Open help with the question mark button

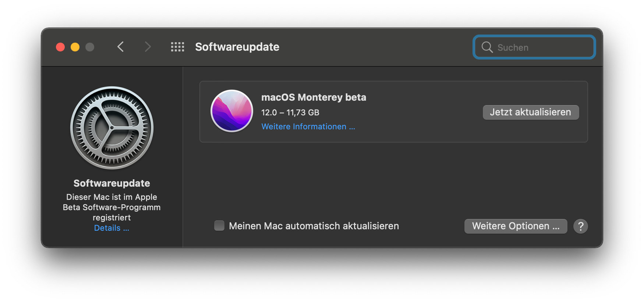click(x=580, y=226)
